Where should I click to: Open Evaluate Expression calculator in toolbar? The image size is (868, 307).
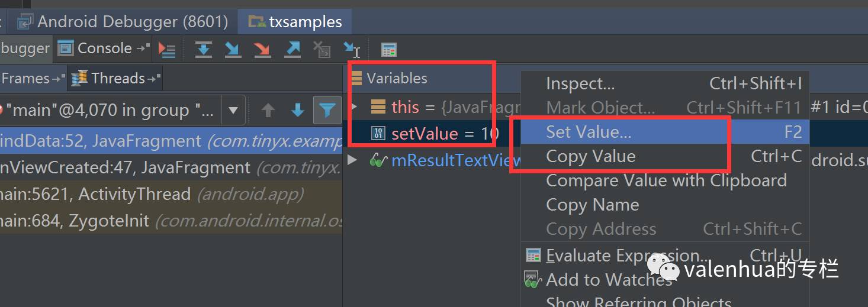click(388, 50)
